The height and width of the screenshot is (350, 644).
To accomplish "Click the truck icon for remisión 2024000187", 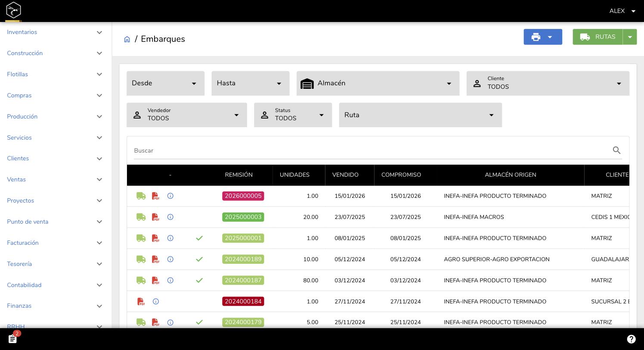I will (x=141, y=281).
